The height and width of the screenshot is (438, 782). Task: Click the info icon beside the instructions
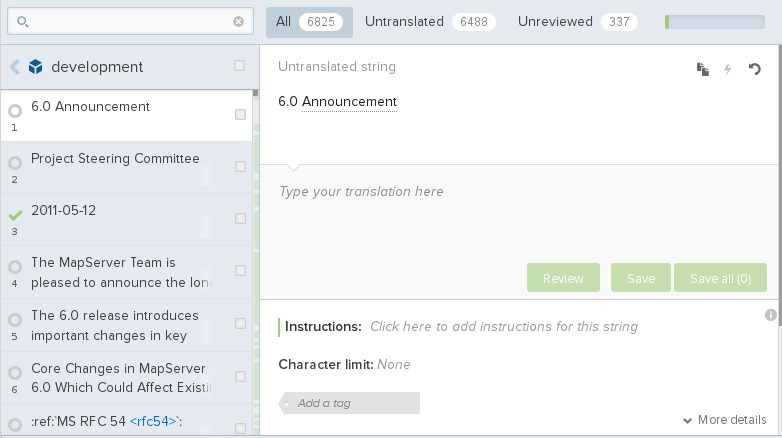click(771, 315)
